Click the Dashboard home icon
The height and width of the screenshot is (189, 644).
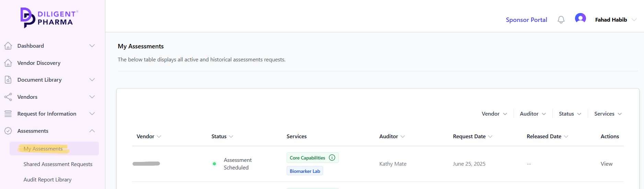[8, 46]
